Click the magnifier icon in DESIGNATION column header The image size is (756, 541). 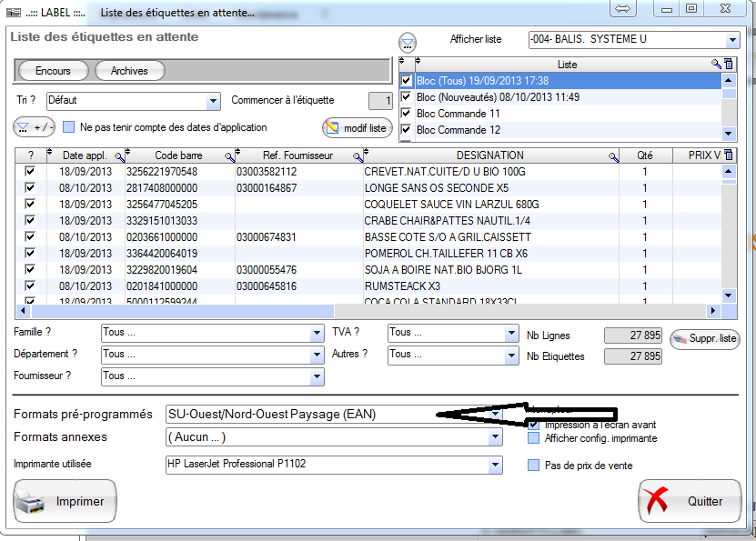(x=614, y=156)
